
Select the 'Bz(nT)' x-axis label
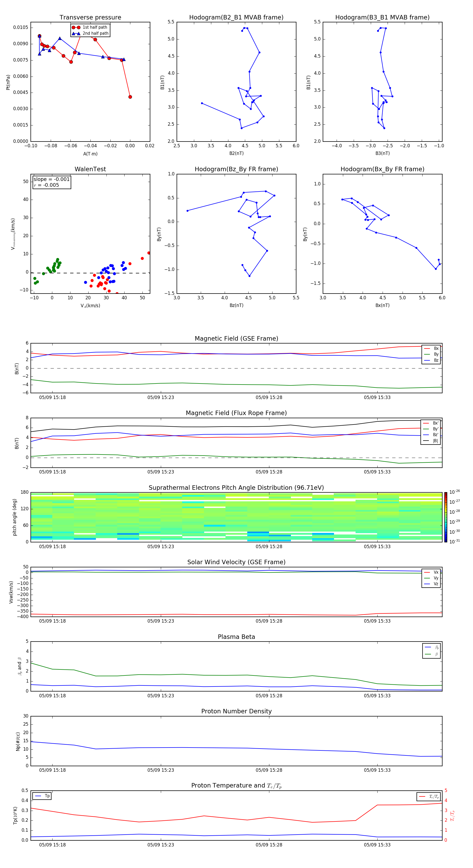point(236,305)
